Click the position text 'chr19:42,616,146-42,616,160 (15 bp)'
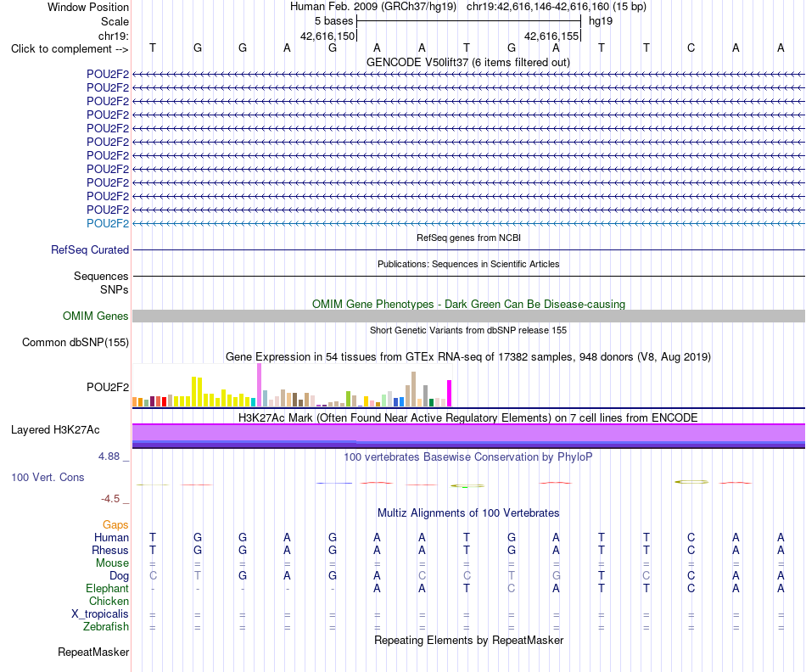 tap(557, 7)
